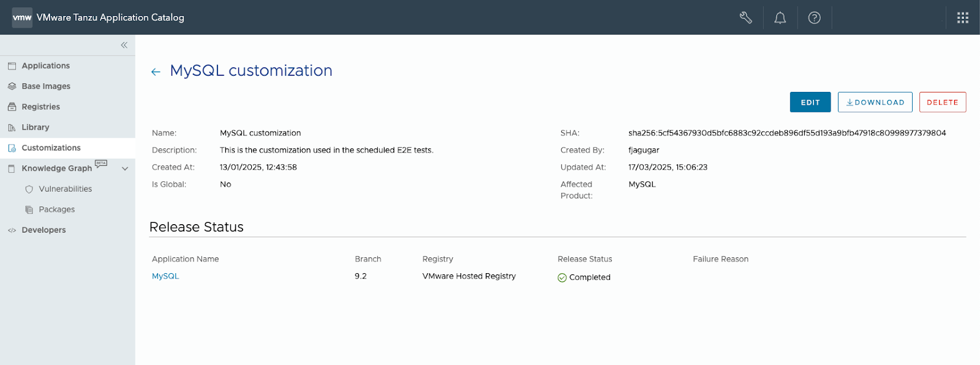
Task: Click the Knowledge Graph sidebar icon
Action: pos(12,168)
